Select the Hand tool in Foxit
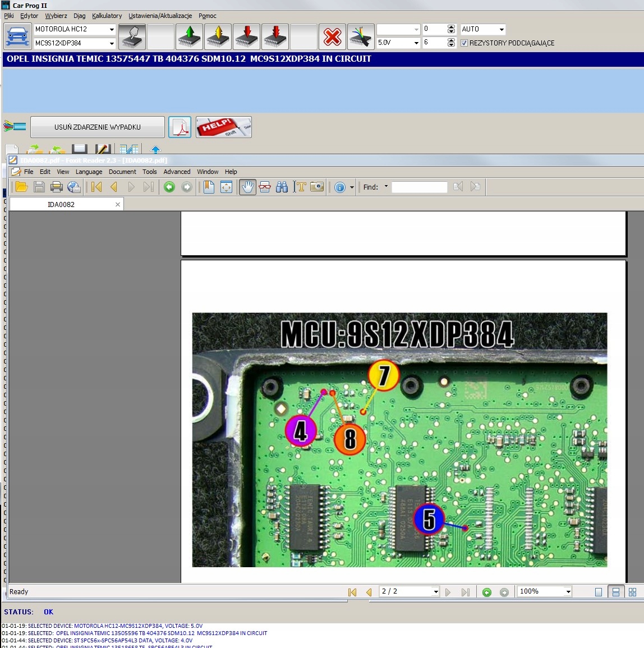The image size is (644, 648). (247, 187)
